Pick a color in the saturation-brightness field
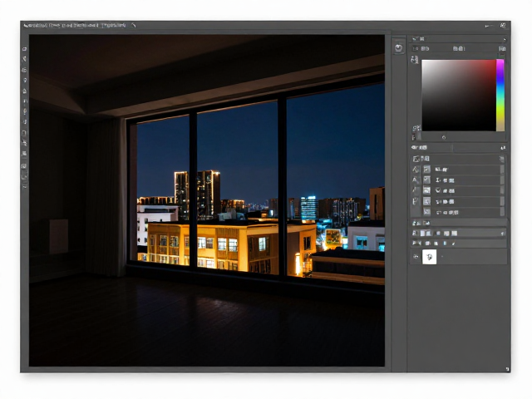 [458, 96]
